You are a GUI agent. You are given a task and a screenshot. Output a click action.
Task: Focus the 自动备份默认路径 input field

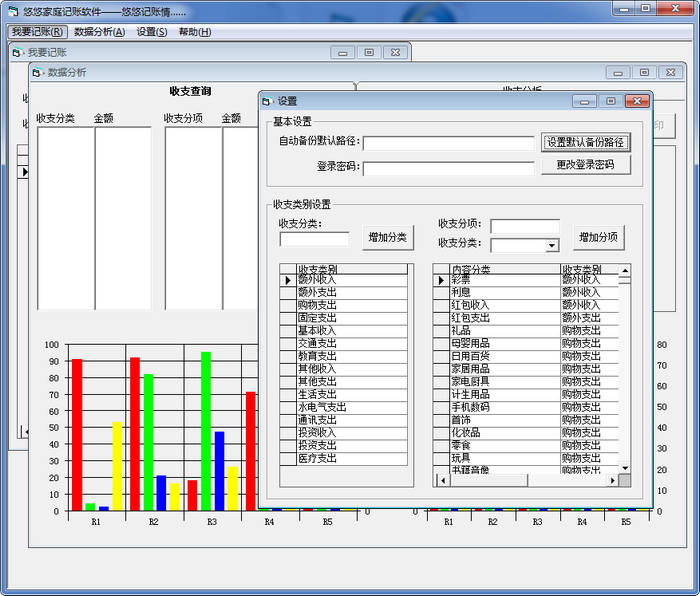(448, 143)
